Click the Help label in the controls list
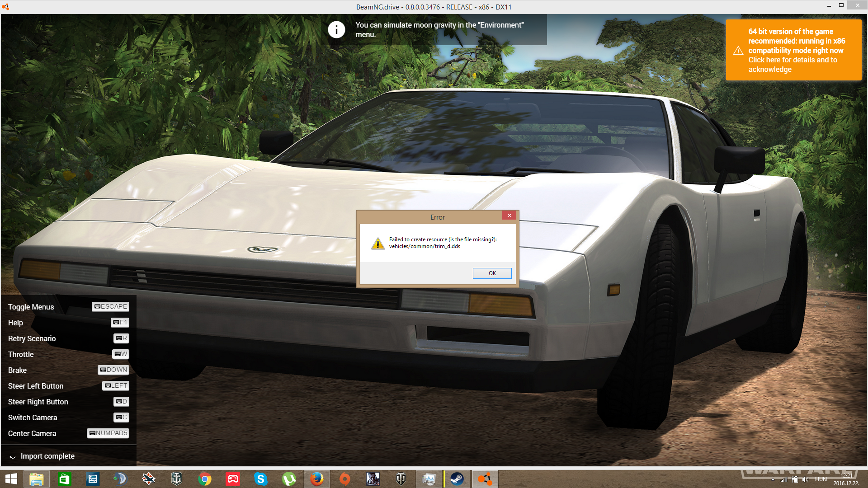Image resolution: width=868 pixels, height=488 pixels. click(15, 323)
